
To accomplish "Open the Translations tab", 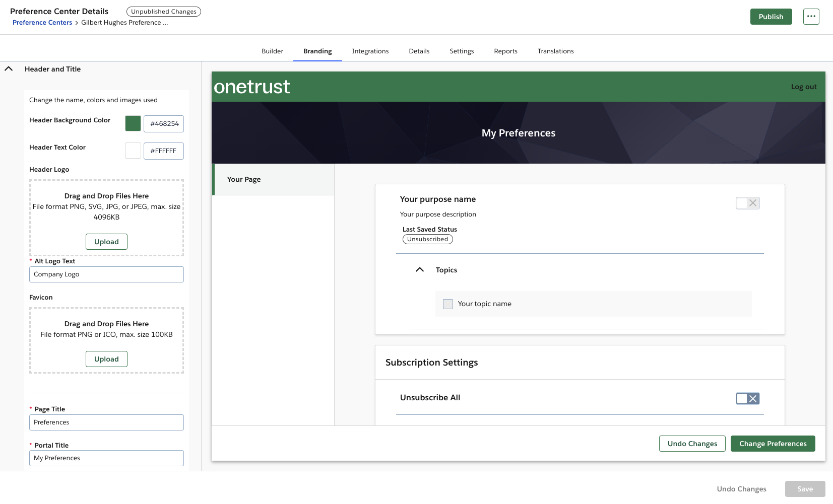I will click(555, 51).
